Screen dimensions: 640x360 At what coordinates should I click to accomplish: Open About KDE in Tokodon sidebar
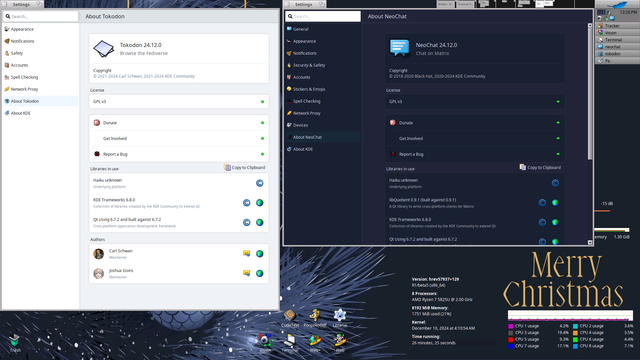(40, 113)
